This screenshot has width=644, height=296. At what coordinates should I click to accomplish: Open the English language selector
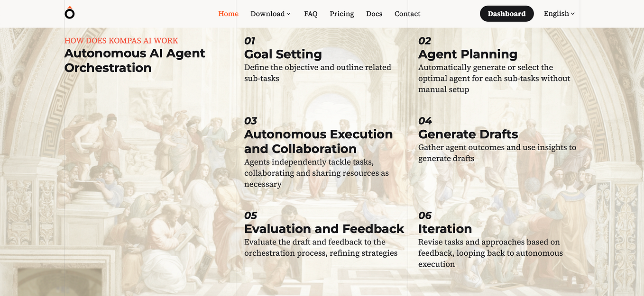(x=559, y=14)
